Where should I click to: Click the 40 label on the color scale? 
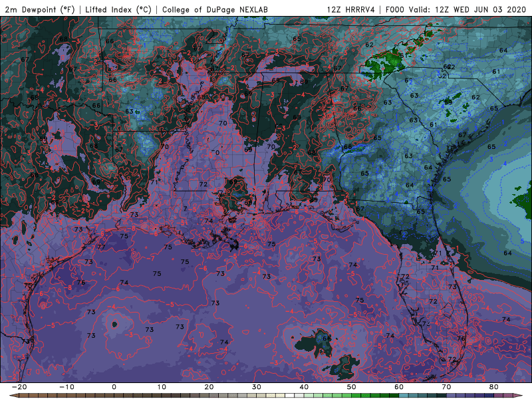pyautogui.click(x=304, y=387)
